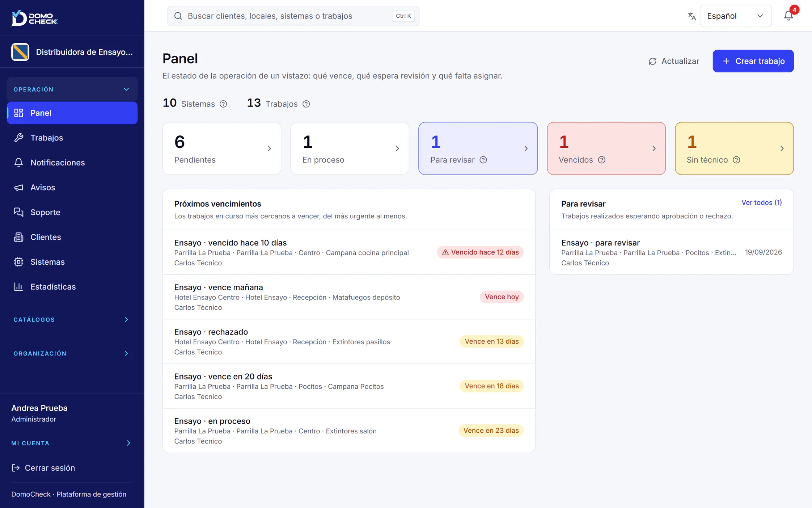Click the megaphone icon for Avisos

coord(18,187)
